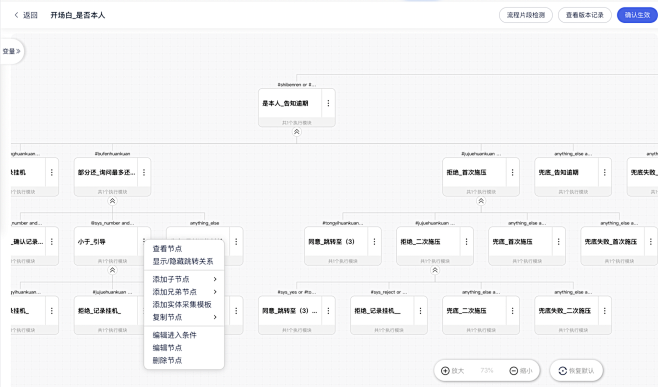This screenshot has width=658, height=387.
Task: Open three-dot menu on 同意_跳转至 (3) node without ellipsis
Action: 374,242
